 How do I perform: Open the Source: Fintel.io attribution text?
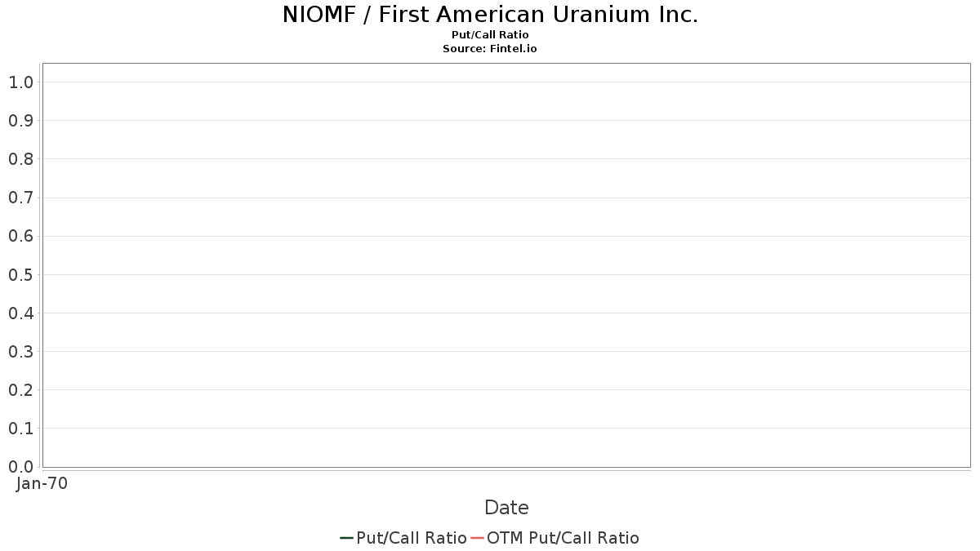pos(490,49)
